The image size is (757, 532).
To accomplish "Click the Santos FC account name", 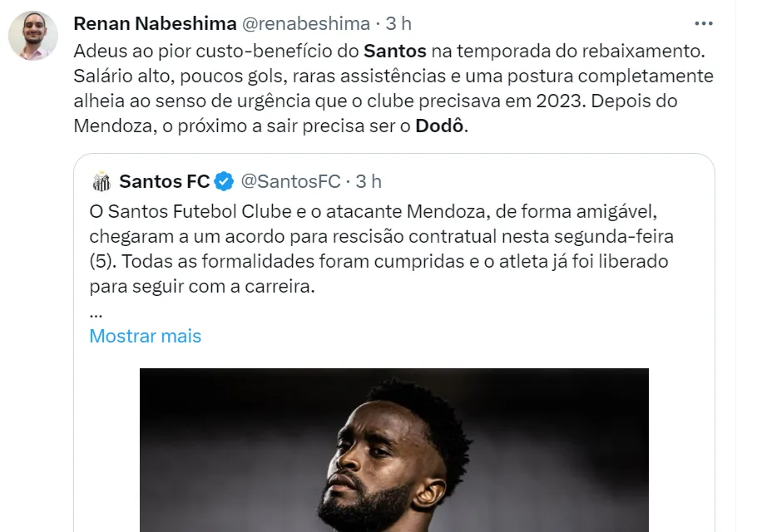I will (164, 180).
